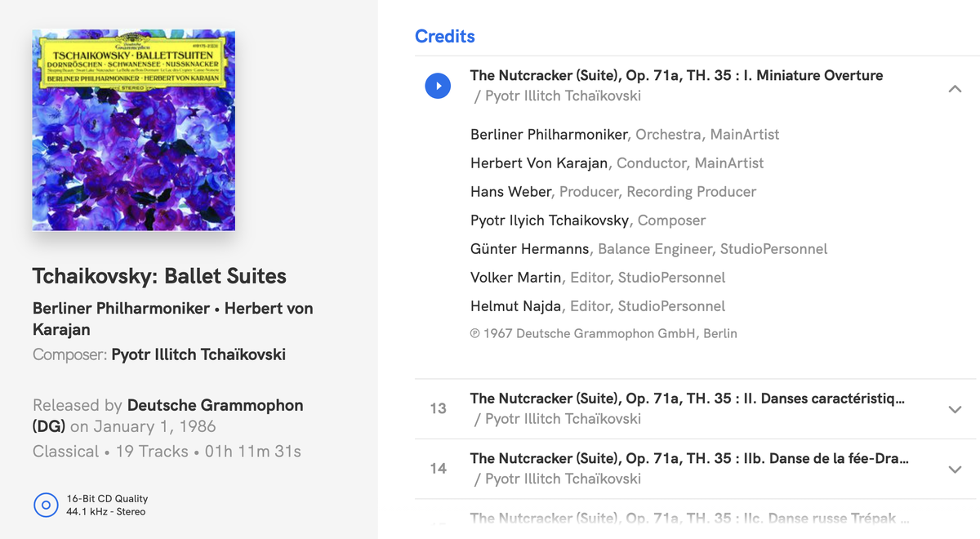Select track number 13 row

pyautogui.click(x=696, y=408)
